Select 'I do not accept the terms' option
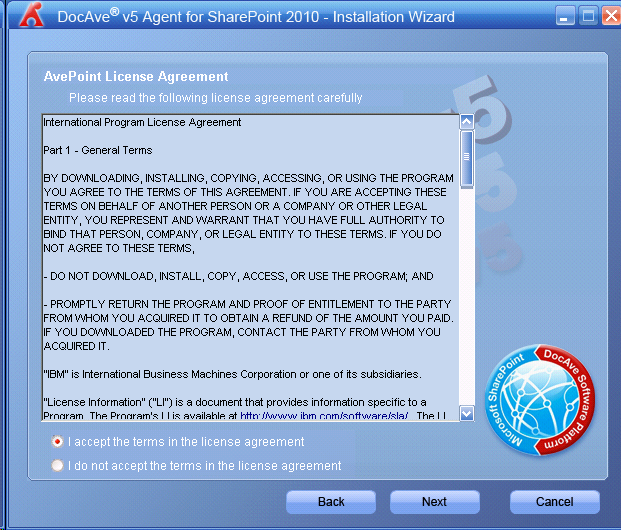 coord(58,465)
